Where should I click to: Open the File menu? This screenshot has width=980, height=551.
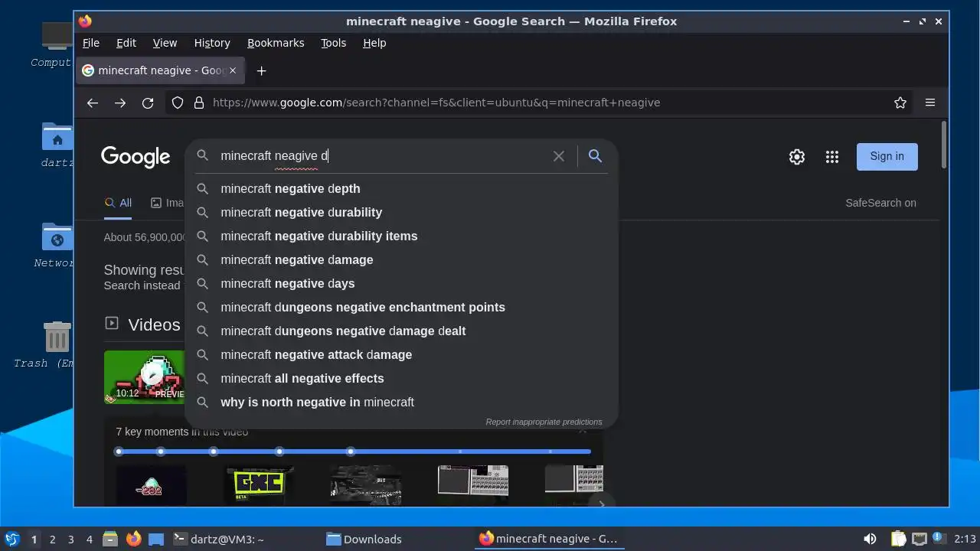click(x=91, y=43)
